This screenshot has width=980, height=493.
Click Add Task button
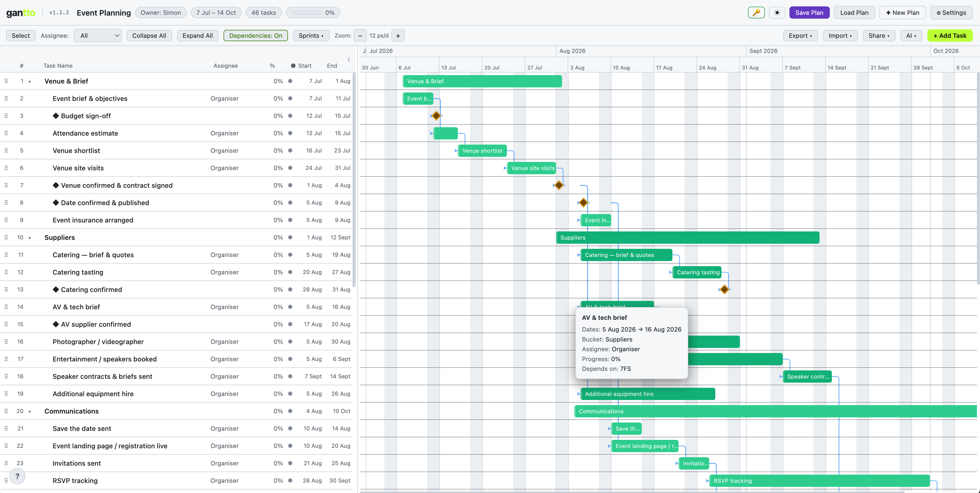pos(950,36)
